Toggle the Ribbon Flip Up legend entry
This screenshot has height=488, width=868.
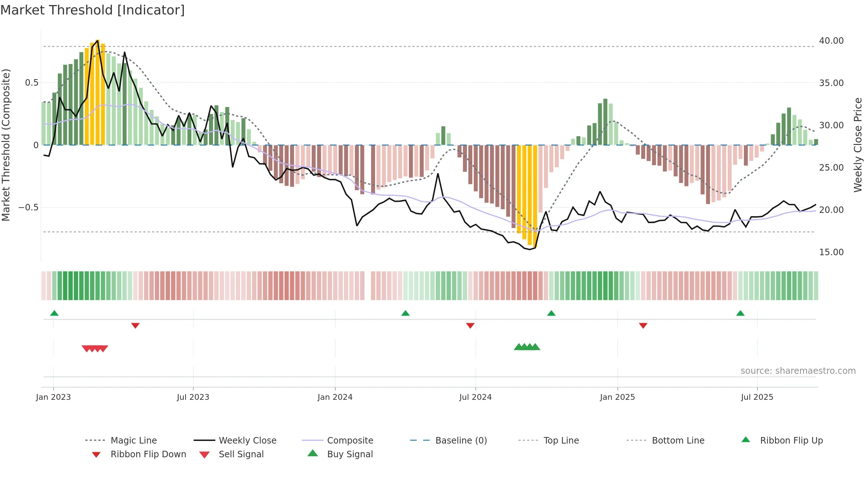pos(782,440)
